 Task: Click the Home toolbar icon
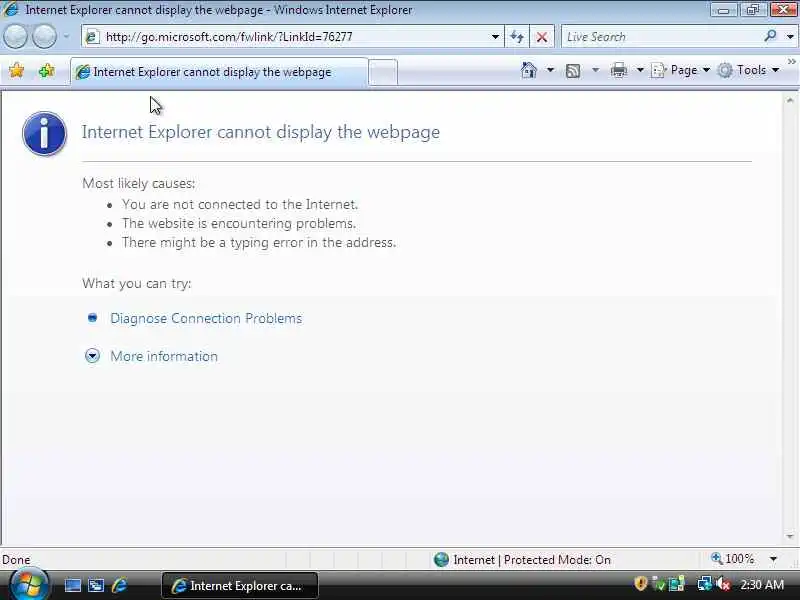[x=529, y=70]
